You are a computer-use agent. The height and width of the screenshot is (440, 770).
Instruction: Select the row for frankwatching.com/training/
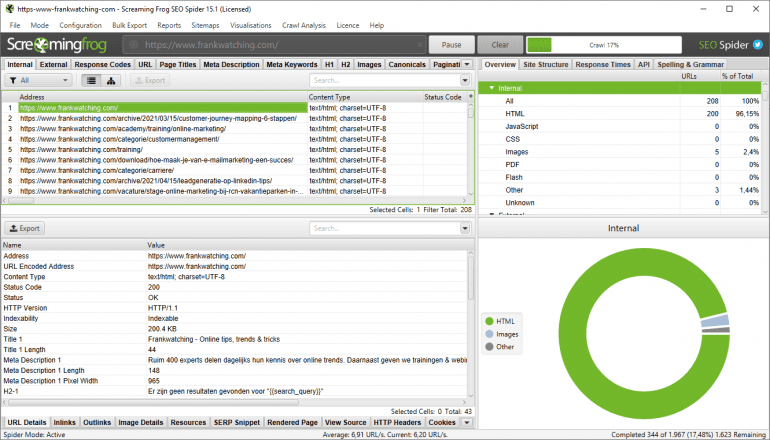point(235,149)
